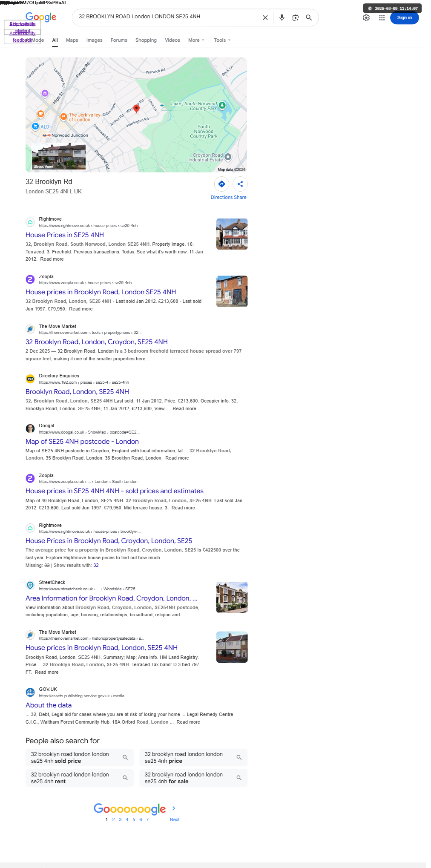
Task: Expand the Tools dropdown
Action: [222, 40]
